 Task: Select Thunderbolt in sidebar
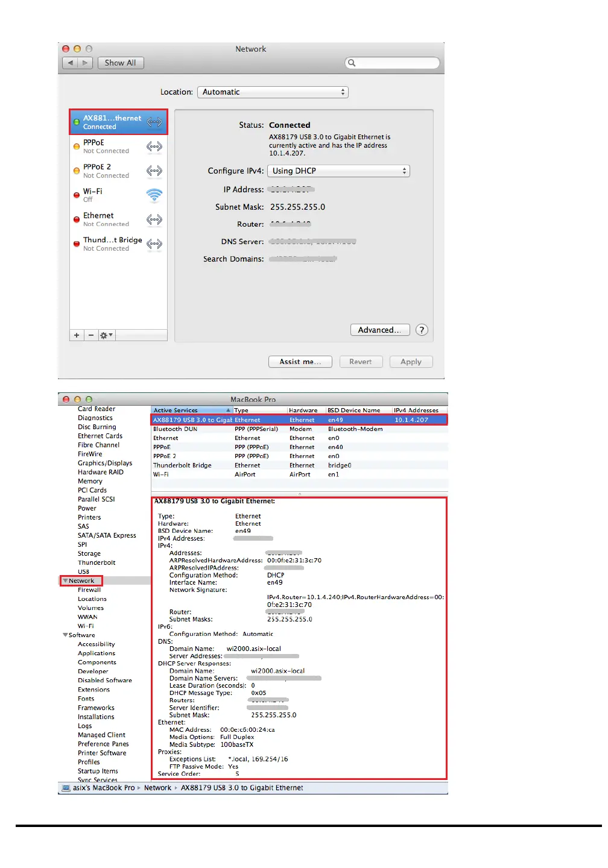point(97,562)
